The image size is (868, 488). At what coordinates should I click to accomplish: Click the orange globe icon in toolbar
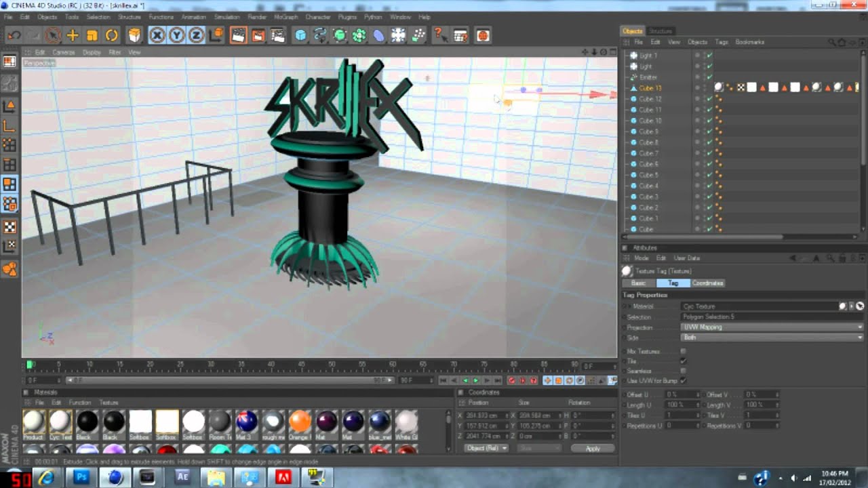click(483, 35)
